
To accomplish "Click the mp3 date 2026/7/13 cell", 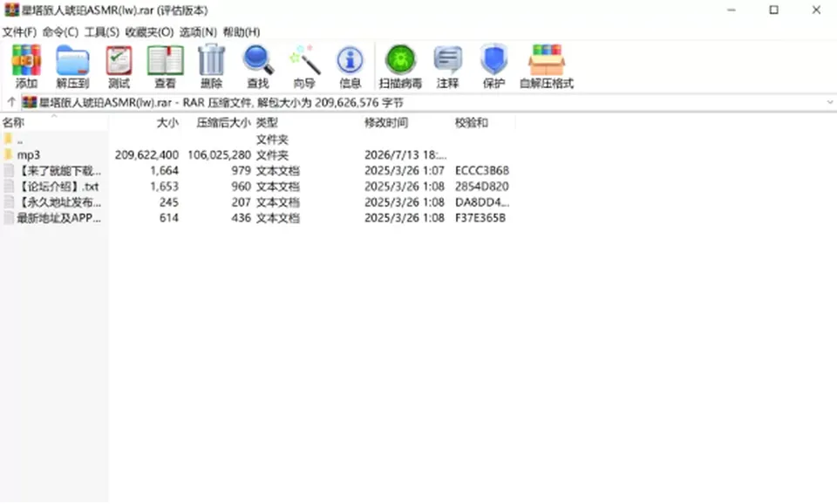I will tap(405, 155).
